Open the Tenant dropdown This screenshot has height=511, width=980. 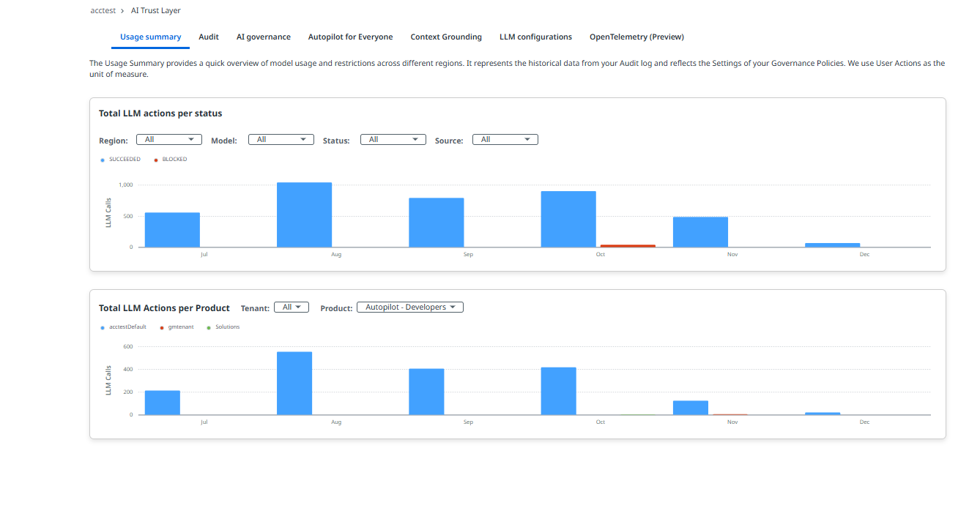coord(292,307)
